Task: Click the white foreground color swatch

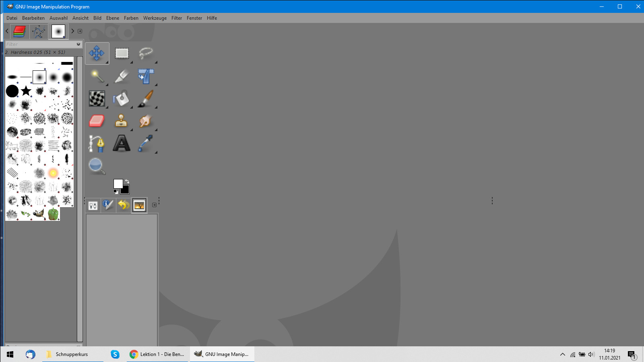Action: pos(118,183)
